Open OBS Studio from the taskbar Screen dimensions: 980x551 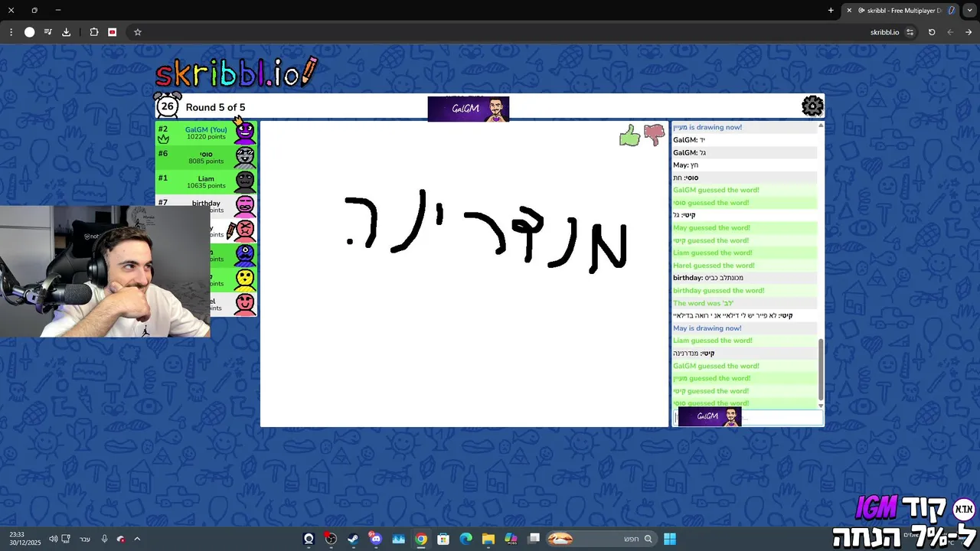pyautogui.click(x=331, y=539)
